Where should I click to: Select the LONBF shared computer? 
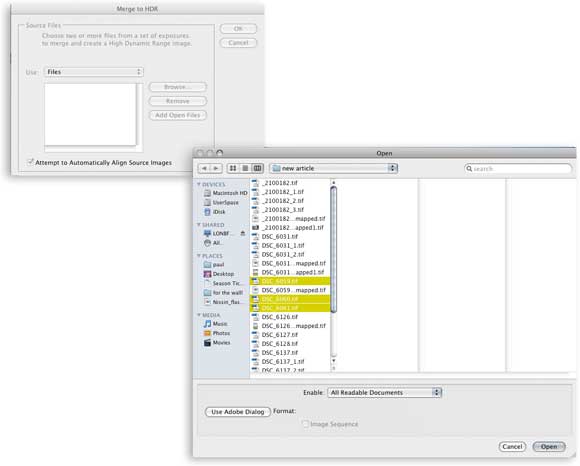click(219, 233)
